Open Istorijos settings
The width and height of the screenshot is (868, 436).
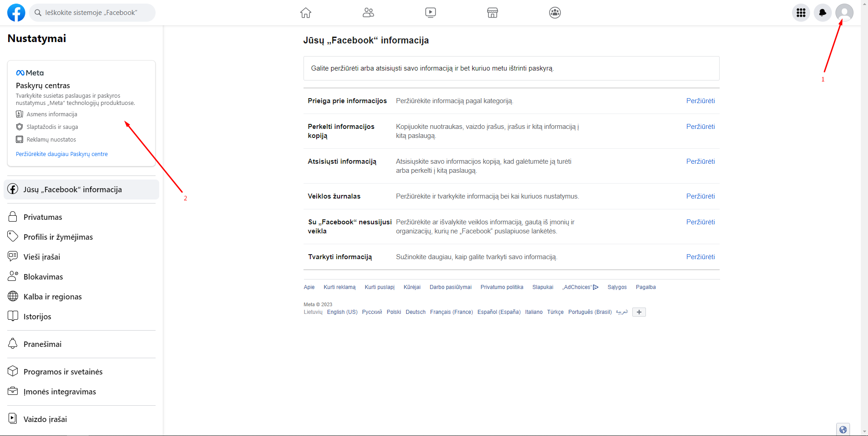(81, 317)
